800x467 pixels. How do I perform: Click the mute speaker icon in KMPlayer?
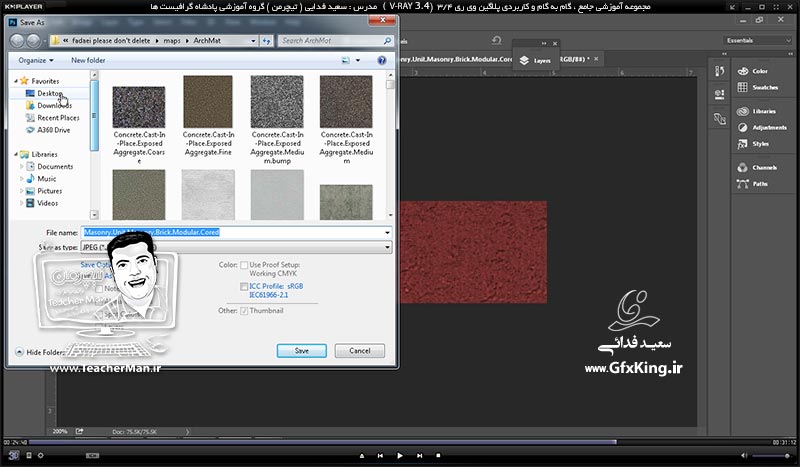click(x=744, y=455)
